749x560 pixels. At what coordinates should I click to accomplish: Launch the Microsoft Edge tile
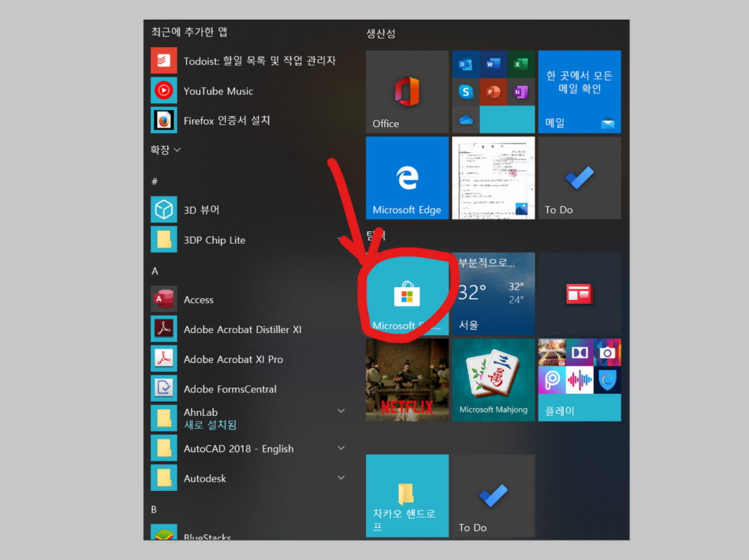click(407, 178)
